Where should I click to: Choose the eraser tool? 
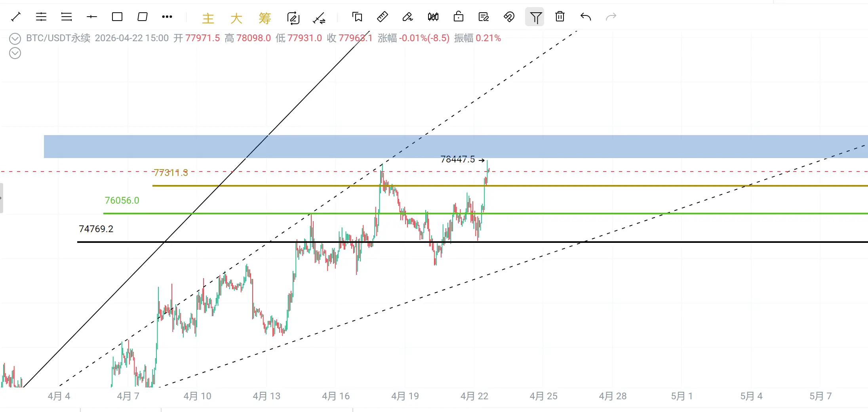[x=407, y=17]
